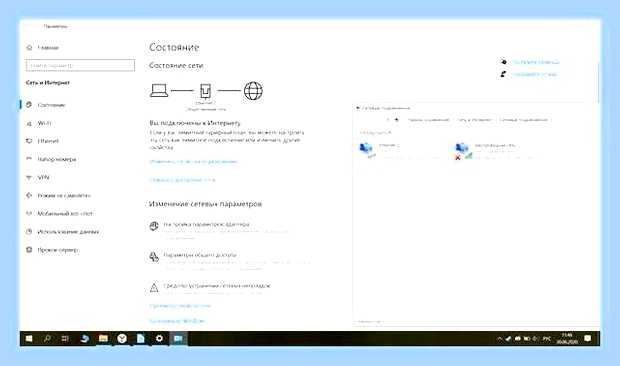Open the send feedback link
This screenshot has width=620, height=366.
[x=534, y=74]
